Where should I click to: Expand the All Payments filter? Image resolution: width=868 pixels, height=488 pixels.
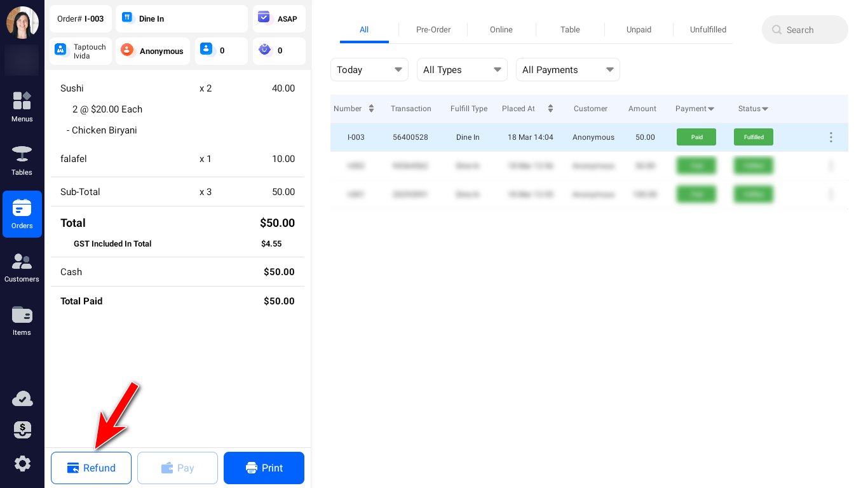coord(567,70)
